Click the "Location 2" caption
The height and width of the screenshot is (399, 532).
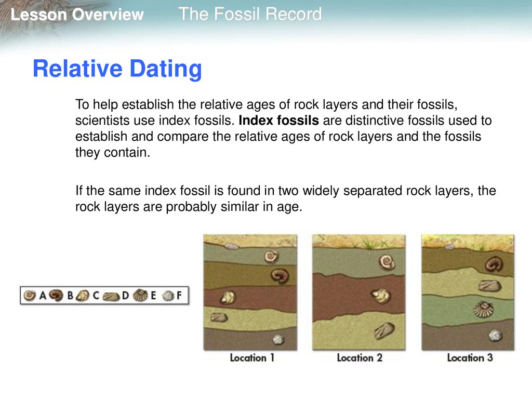point(360,357)
